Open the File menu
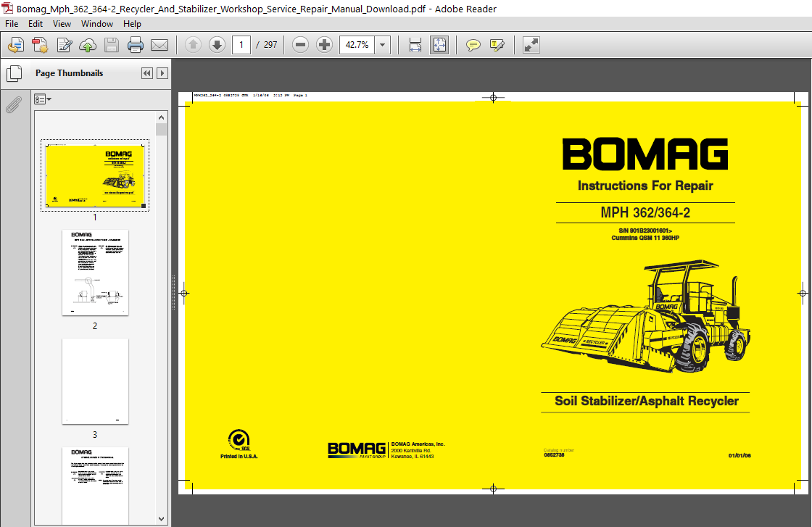This screenshot has height=527, width=812. [12, 24]
